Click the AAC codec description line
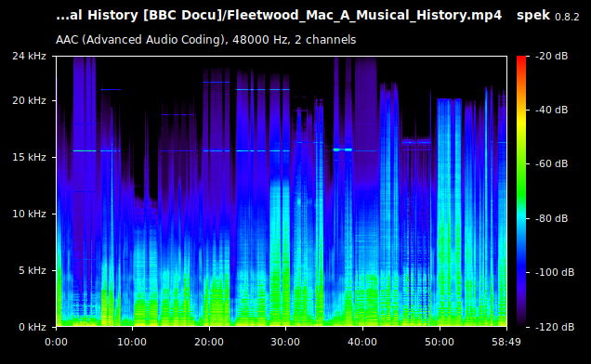591x364 pixels. click(205, 40)
